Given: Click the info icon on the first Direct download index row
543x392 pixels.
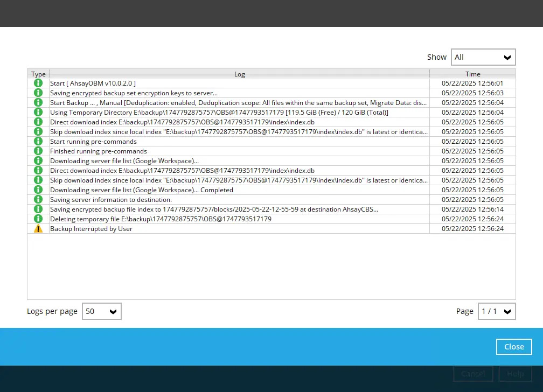Looking at the screenshot, I should click(x=38, y=122).
